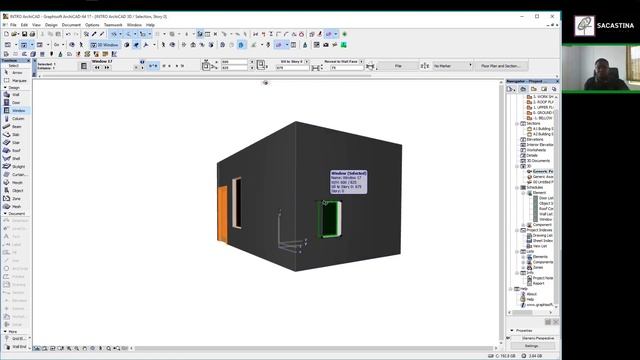Image resolution: width=640 pixels, height=360 pixels.
Task: Select the Curtain Wall tool
Action: point(16,174)
